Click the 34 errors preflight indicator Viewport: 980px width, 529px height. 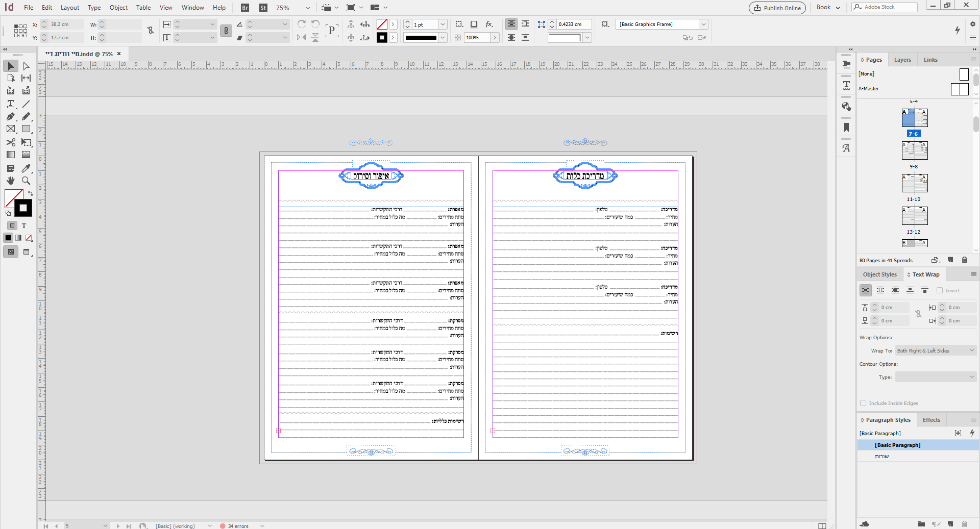[238, 526]
